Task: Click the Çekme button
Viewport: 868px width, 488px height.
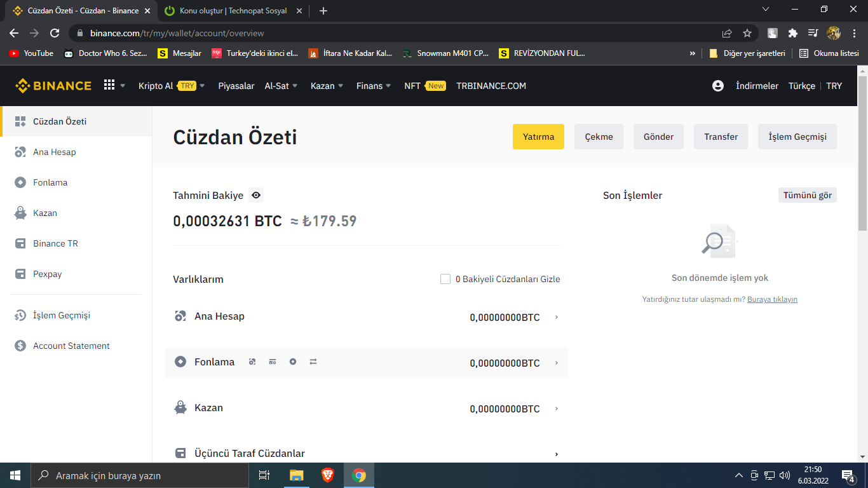Action: coord(599,137)
